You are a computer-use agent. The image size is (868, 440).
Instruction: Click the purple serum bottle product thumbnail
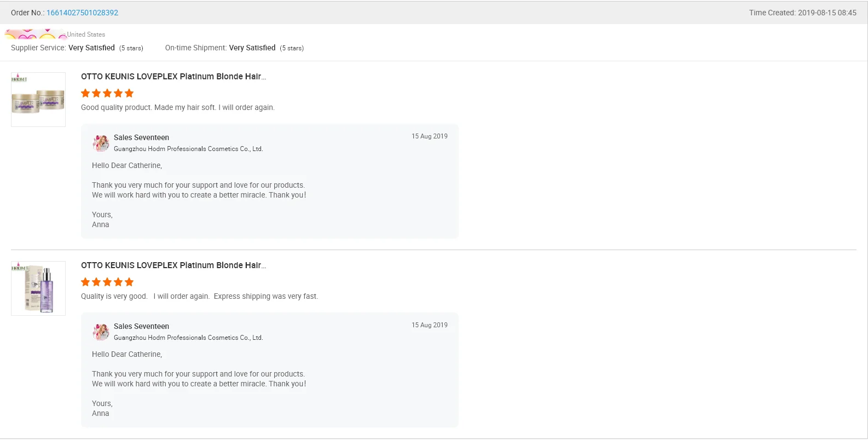(38, 288)
